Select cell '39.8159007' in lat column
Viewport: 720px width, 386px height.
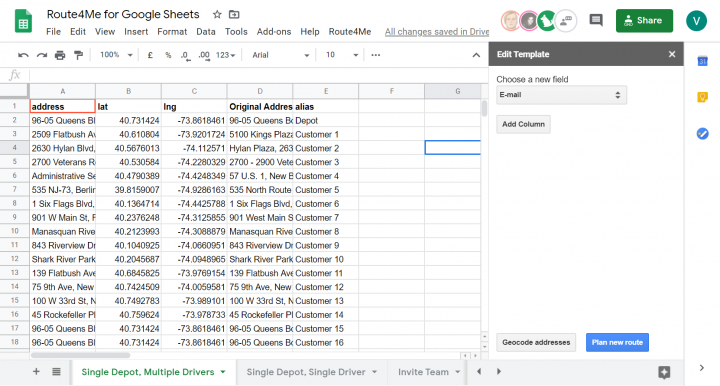(129, 190)
